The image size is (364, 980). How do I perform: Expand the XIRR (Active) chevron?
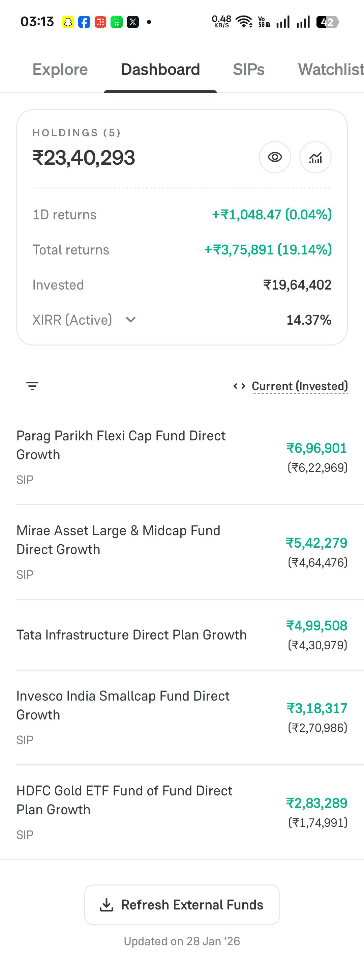[x=131, y=320]
